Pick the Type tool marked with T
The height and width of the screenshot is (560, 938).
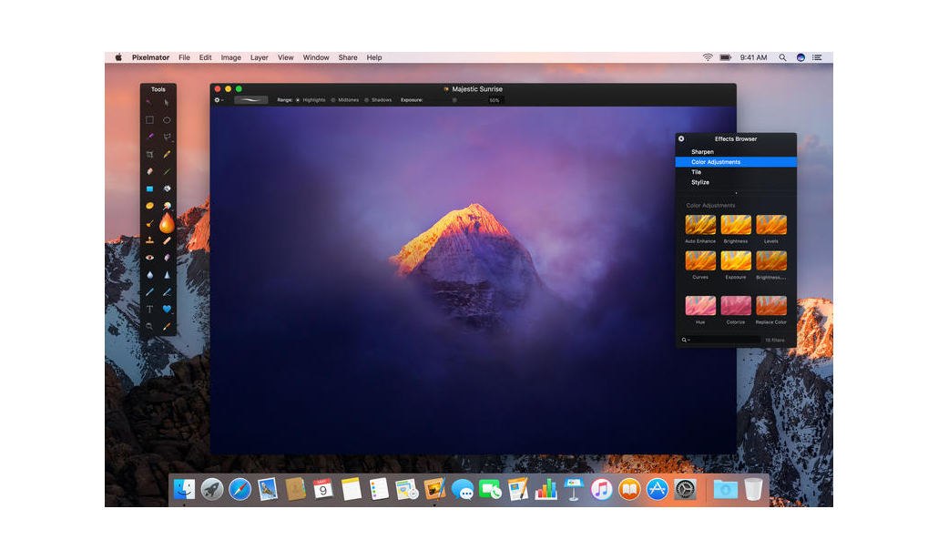coord(149,310)
